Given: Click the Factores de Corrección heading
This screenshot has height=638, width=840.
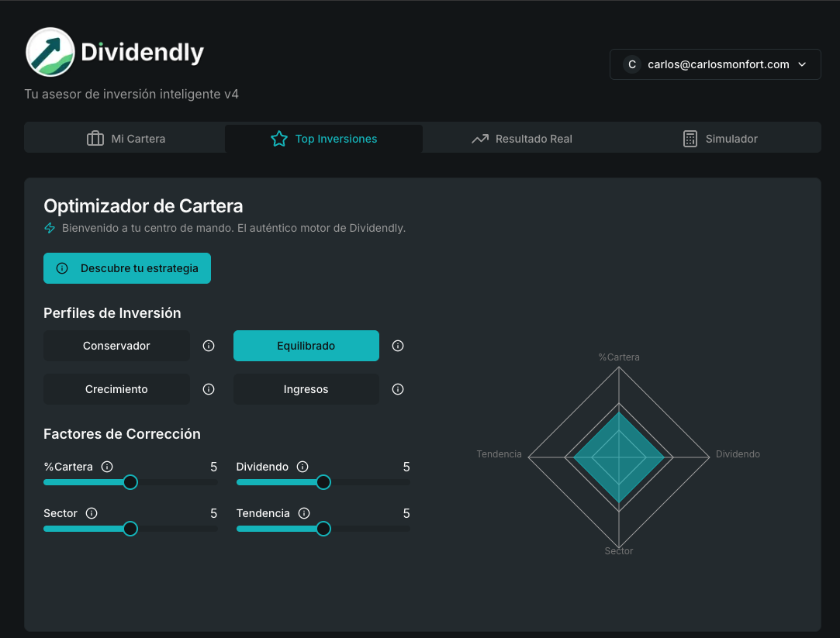Looking at the screenshot, I should tap(122, 434).
